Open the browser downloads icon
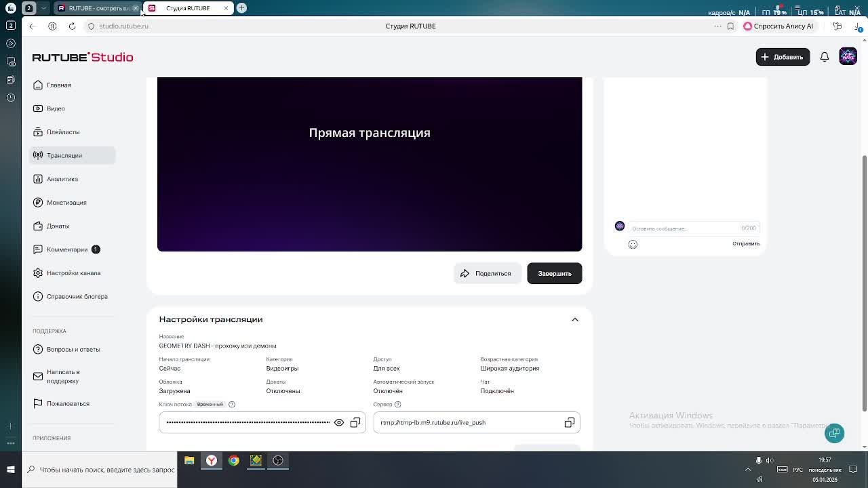This screenshot has height=488, width=868. [x=859, y=26]
